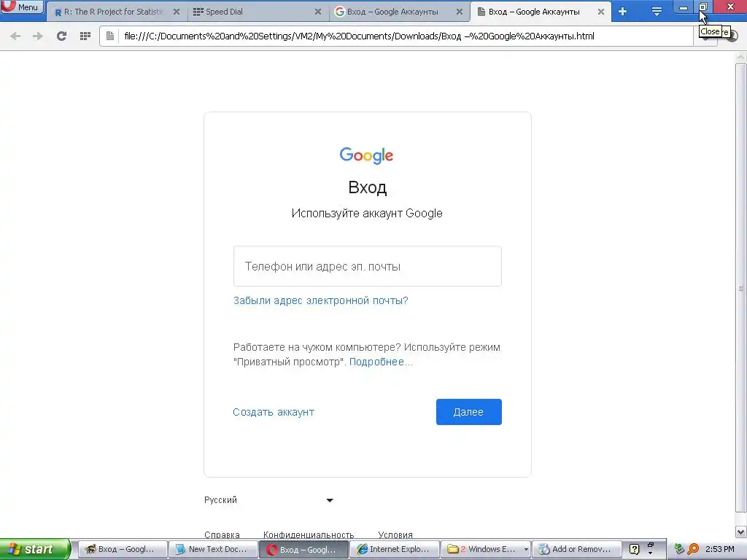Click the Вход heading text

pyautogui.click(x=368, y=187)
